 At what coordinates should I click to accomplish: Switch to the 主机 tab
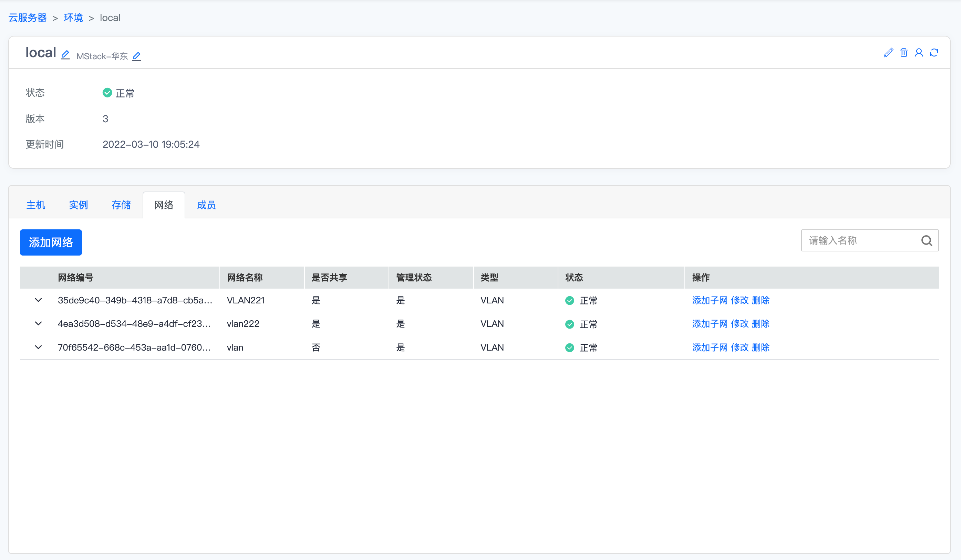coord(36,205)
